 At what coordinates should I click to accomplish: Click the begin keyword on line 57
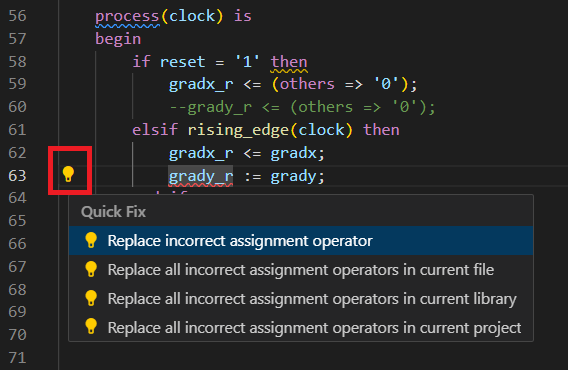[118, 39]
